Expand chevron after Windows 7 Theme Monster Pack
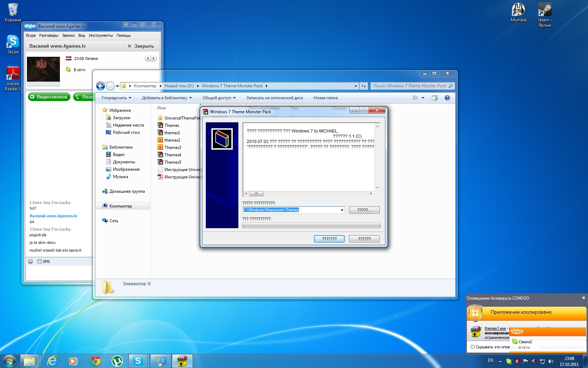 click(266, 86)
